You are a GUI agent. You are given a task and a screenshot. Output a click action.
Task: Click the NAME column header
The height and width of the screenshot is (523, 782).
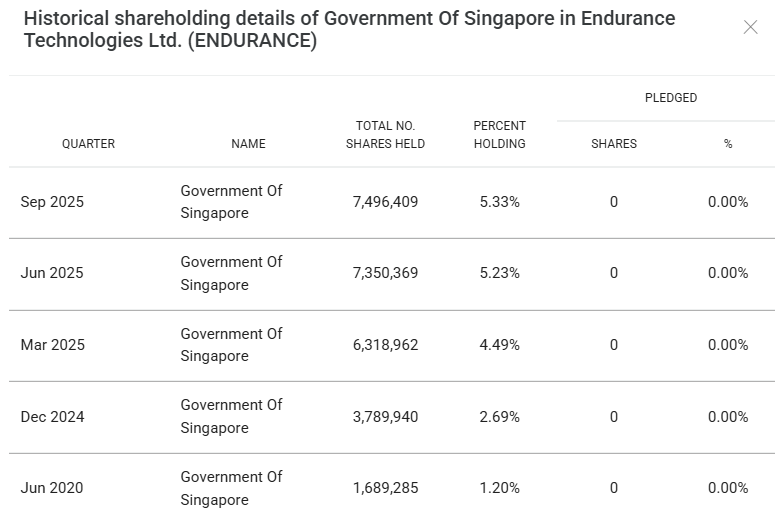tap(248, 144)
